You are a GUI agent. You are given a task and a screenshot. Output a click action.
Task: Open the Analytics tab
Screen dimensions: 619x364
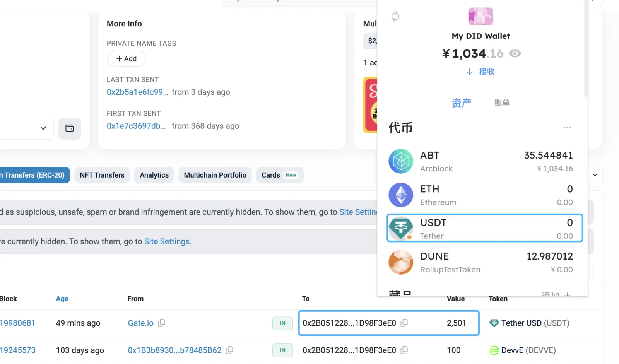click(x=154, y=175)
